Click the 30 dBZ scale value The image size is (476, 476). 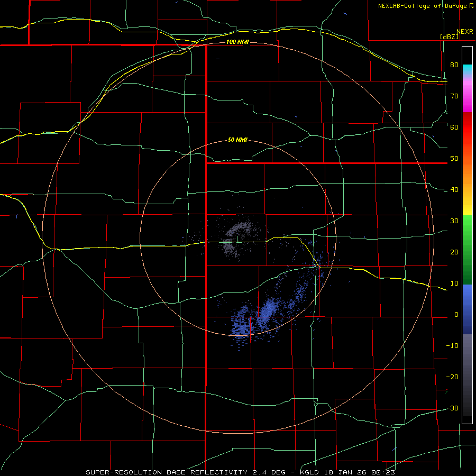point(454,221)
